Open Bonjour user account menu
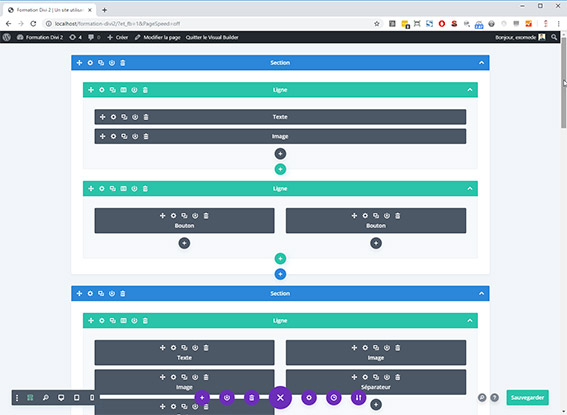Viewport: 567px width, 415px height. 520,37
